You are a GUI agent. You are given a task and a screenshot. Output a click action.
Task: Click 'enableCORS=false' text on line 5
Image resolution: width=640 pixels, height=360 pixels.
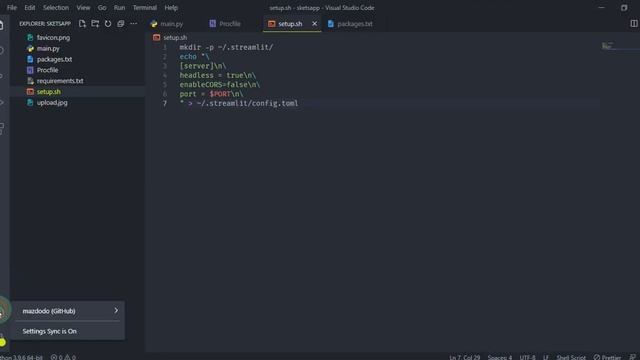[x=214, y=84]
